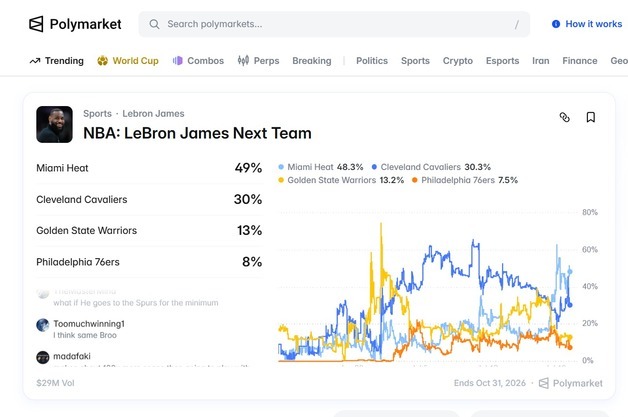Open the How it works info icon
Viewport: 628px width, 417px height.
[x=556, y=24]
